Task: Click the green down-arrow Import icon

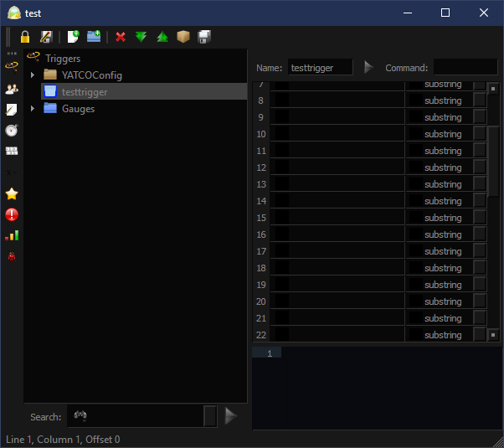Action: click(x=141, y=37)
